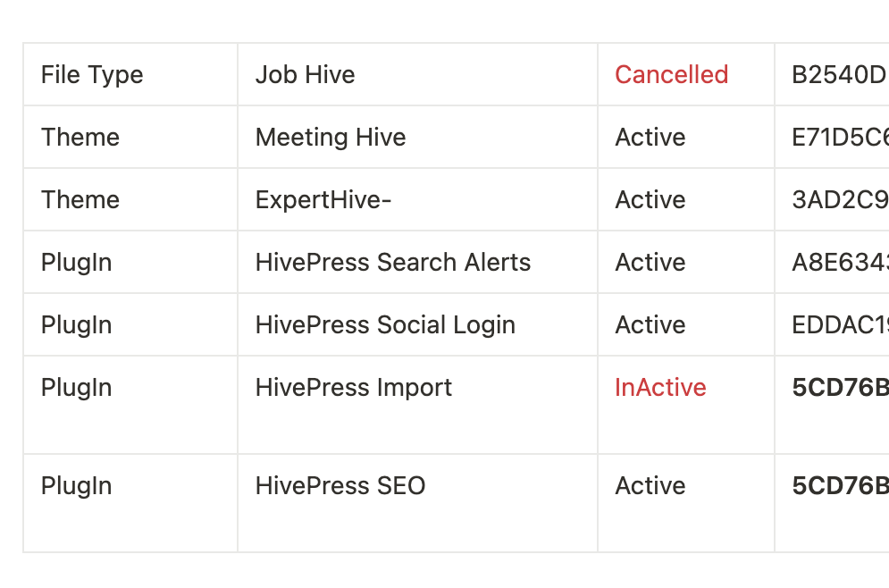Select the HivePress Import plugin name
The height and width of the screenshot is (588, 889).
pyautogui.click(x=354, y=388)
